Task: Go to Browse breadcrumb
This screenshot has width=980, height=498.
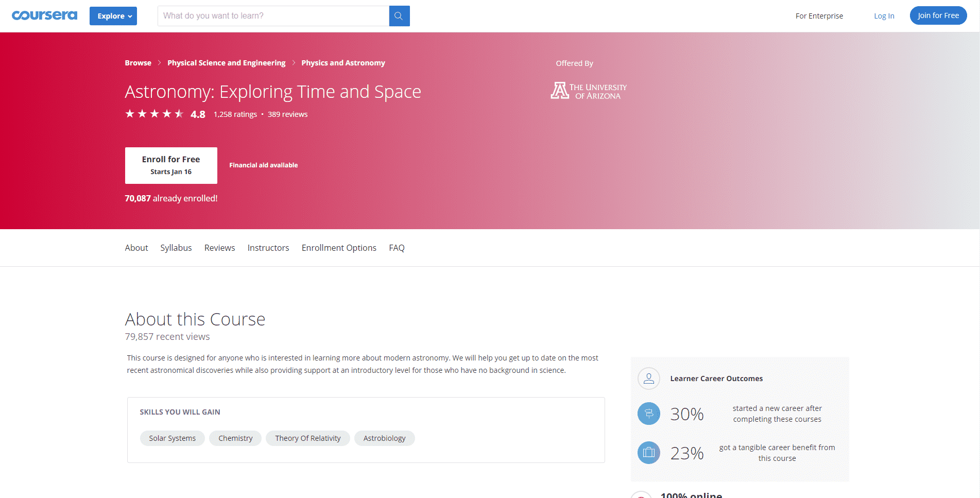Action: (x=138, y=63)
